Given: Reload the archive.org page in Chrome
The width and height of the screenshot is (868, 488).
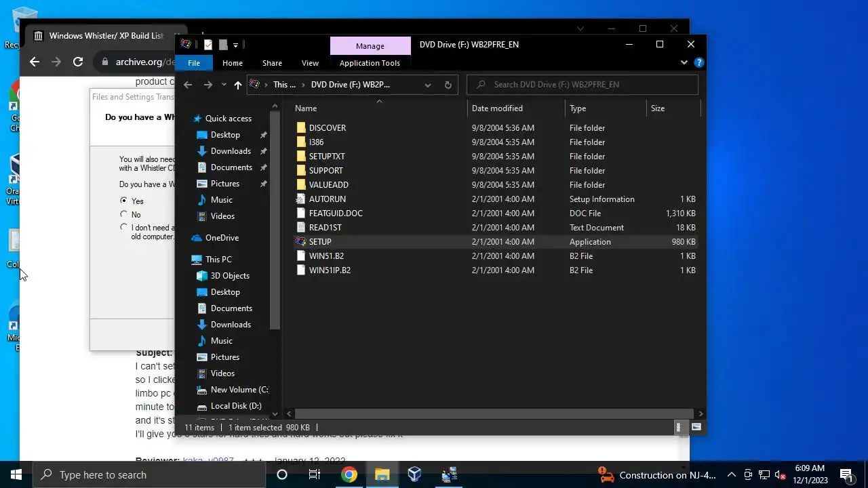Looking at the screenshot, I should point(78,62).
